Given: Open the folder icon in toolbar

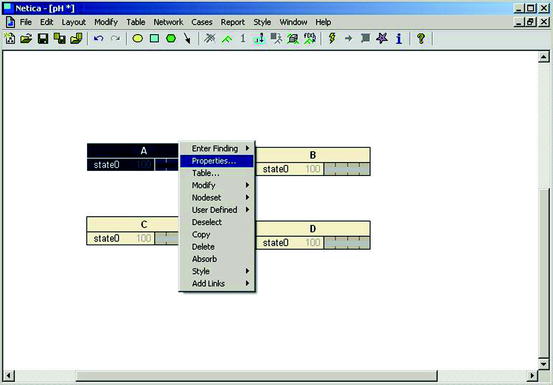Looking at the screenshot, I should point(26,38).
